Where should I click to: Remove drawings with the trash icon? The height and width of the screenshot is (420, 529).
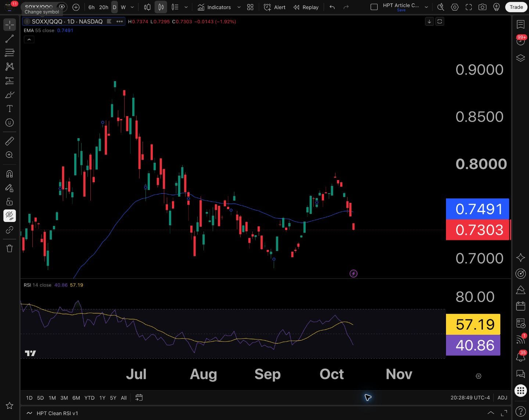(x=10, y=248)
